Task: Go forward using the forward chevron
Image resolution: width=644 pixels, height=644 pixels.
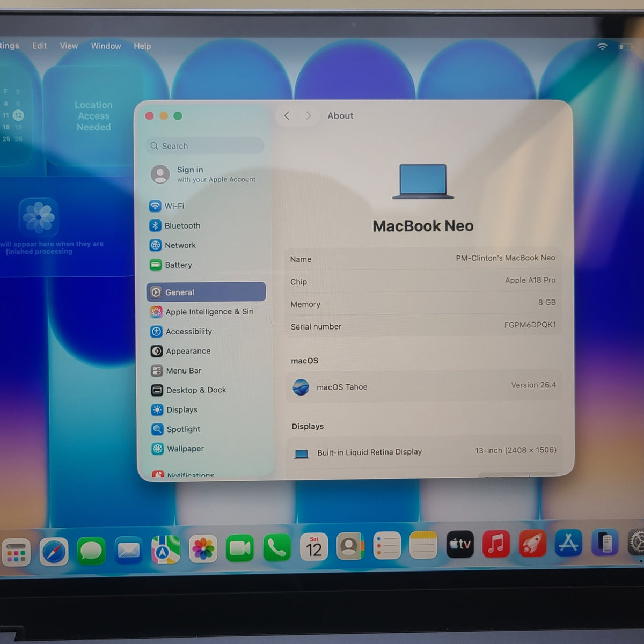Action: pyautogui.click(x=308, y=115)
